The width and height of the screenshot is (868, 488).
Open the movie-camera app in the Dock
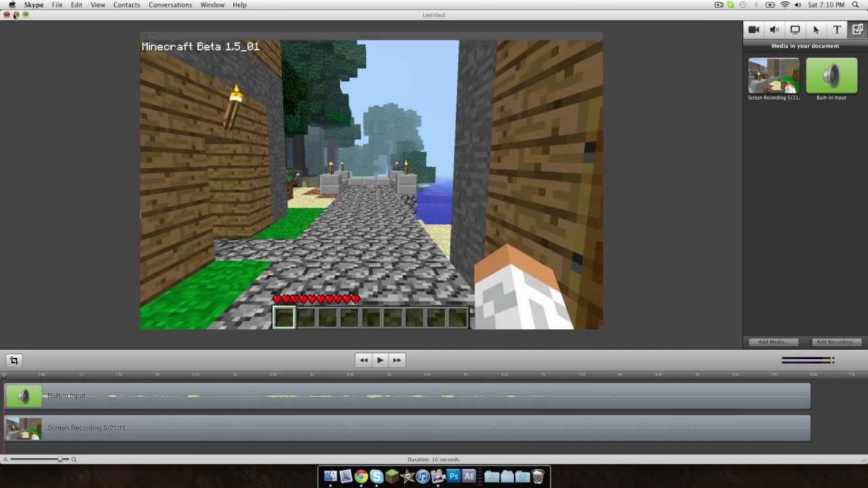[438, 476]
